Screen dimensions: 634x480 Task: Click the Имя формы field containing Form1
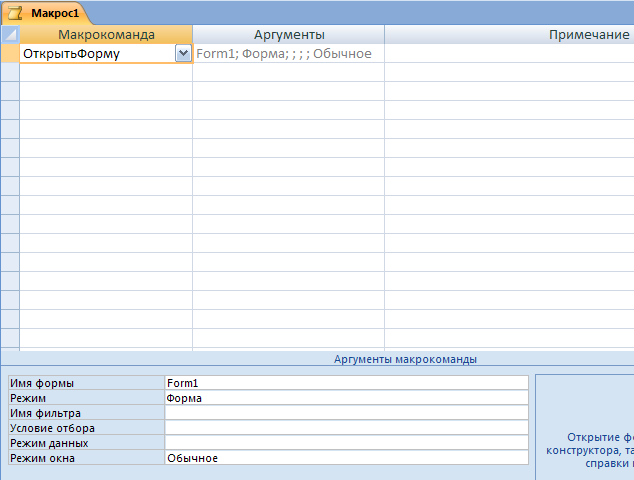pos(347,383)
